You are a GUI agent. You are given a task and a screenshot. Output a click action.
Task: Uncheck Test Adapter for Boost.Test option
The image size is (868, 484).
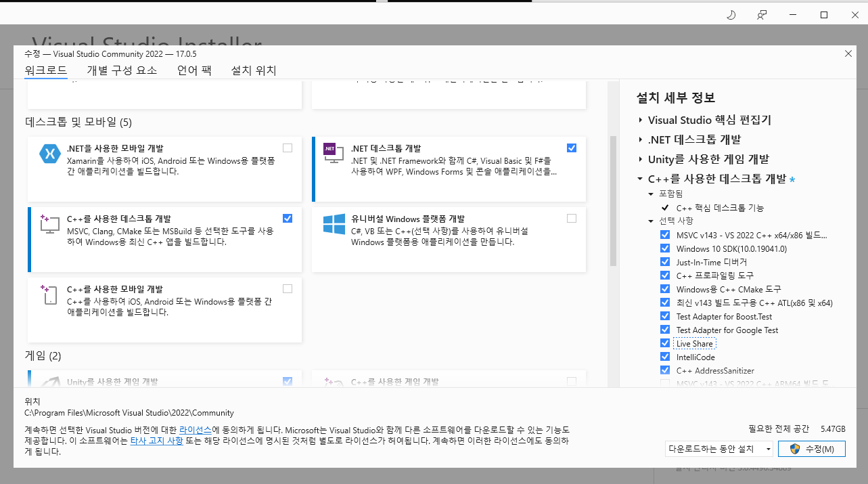tap(665, 316)
